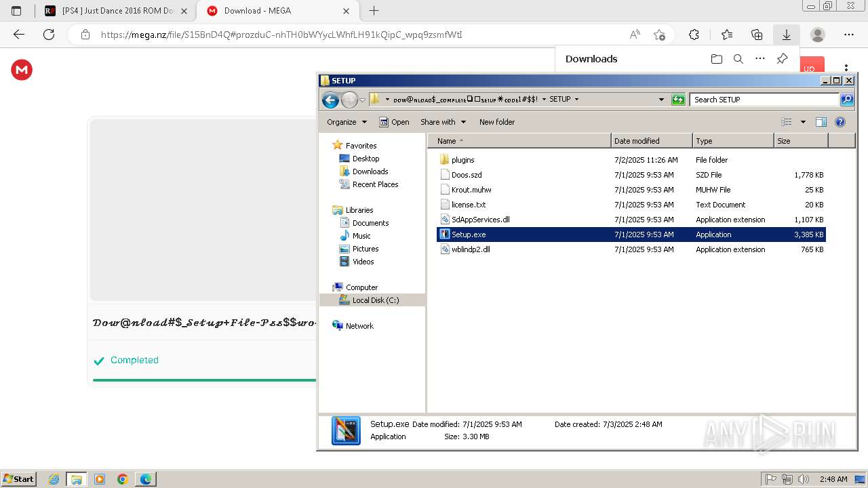This screenshot has height=488, width=868.
Task: Expand Favorites in navigation pane
Action: coord(354,146)
